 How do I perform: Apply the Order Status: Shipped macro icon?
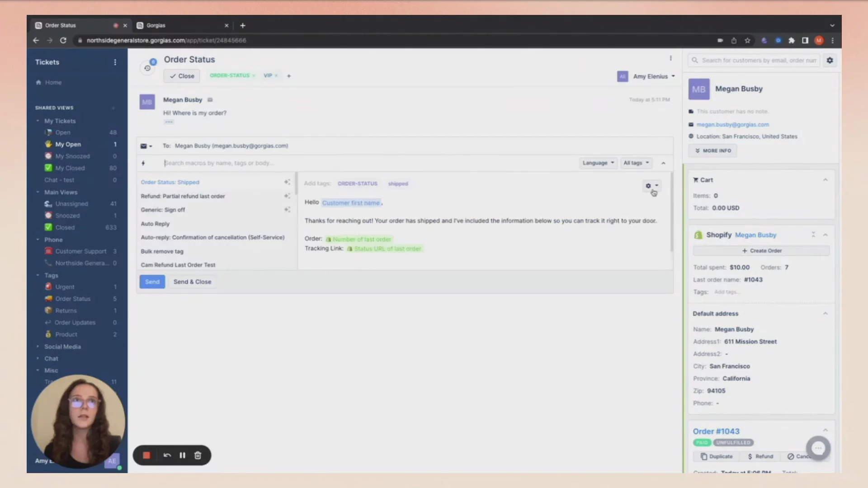pyautogui.click(x=287, y=182)
